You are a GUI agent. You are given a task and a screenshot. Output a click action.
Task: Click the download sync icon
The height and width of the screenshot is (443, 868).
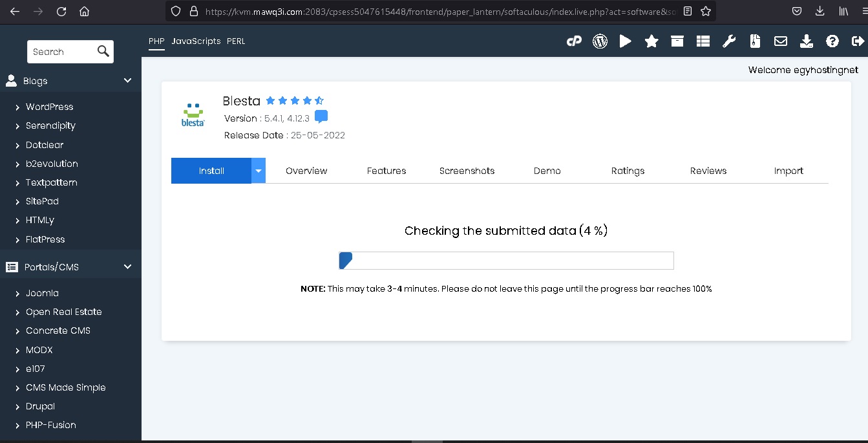click(x=807, y=41)
